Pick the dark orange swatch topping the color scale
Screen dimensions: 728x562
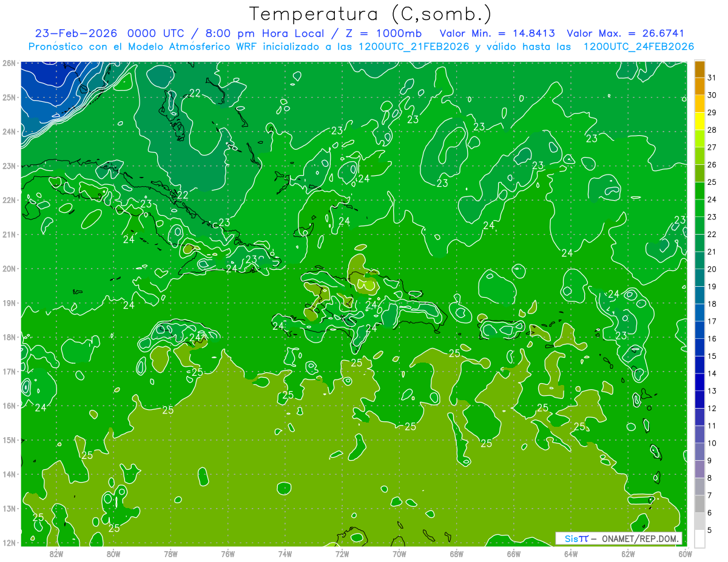click(x=699, y=69)
